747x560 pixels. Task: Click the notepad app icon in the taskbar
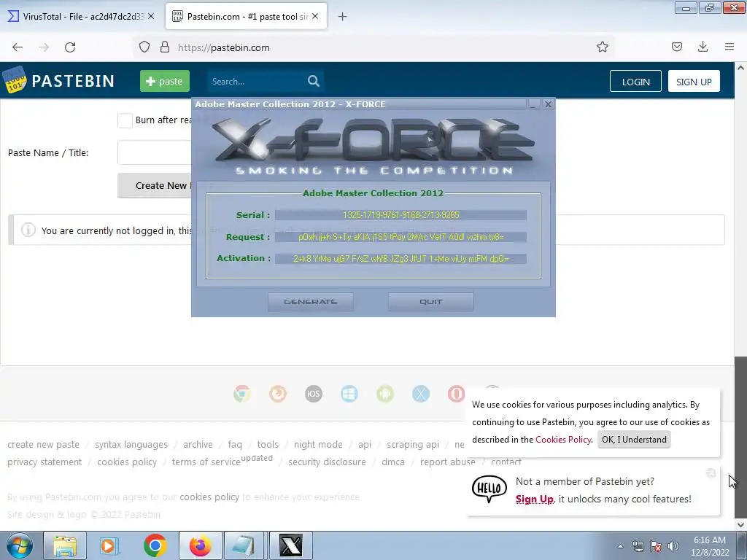pos(244,545)
